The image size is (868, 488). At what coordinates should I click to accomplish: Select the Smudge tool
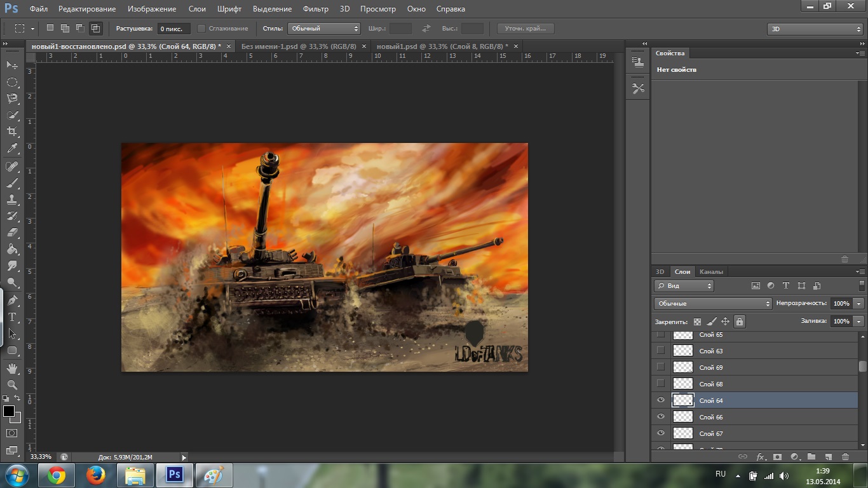(x=12, y=266)
